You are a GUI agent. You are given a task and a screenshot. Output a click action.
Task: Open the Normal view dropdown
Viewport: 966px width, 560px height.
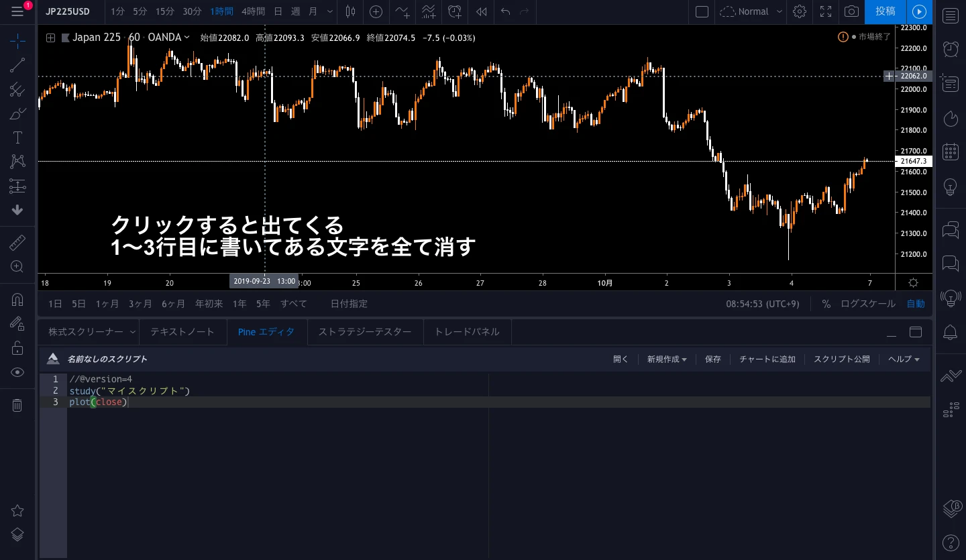coord(750,11)
